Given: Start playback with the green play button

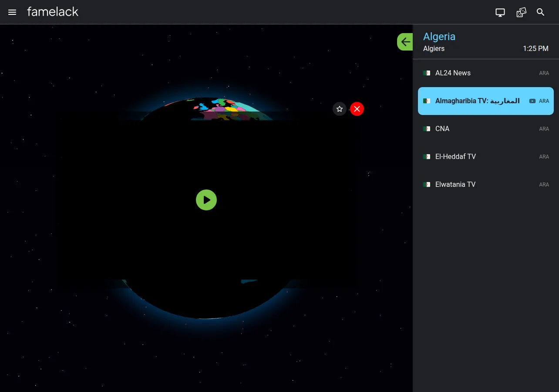Looking at the screenshot, I should point(206,200).
